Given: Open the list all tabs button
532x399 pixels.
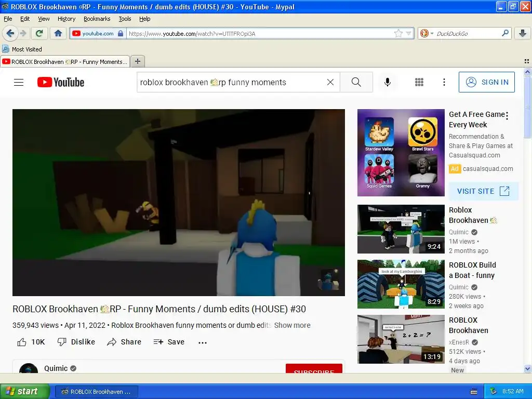Looking at the screenshot, I should [527, 61].
